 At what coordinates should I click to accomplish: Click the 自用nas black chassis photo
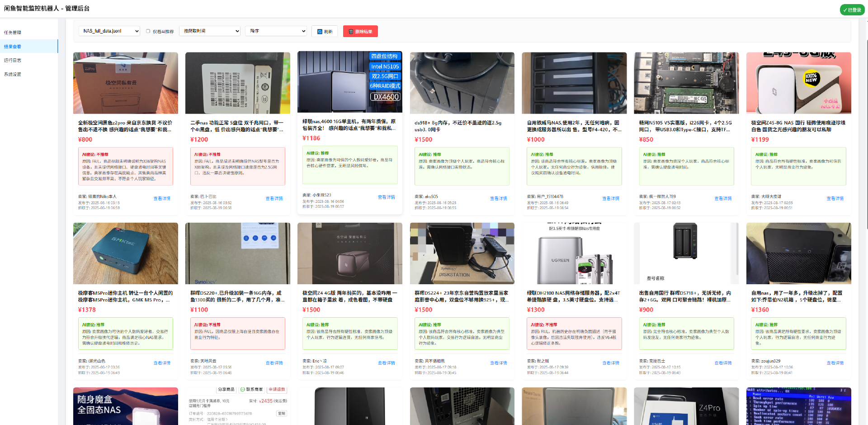tap(798, 253)
